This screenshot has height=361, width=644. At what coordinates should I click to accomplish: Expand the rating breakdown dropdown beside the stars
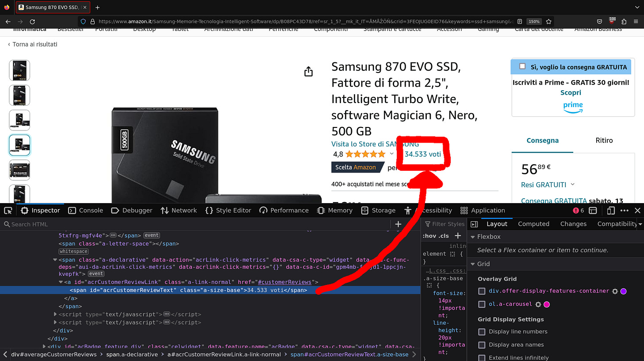coord(392,154)
